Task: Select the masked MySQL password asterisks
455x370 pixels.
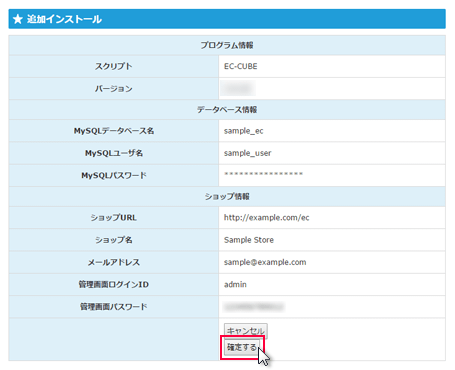Action: pos(263,174)
